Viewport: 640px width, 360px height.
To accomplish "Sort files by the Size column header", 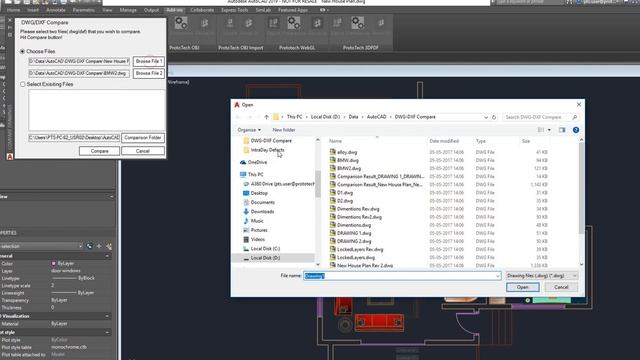I will 526,141.
